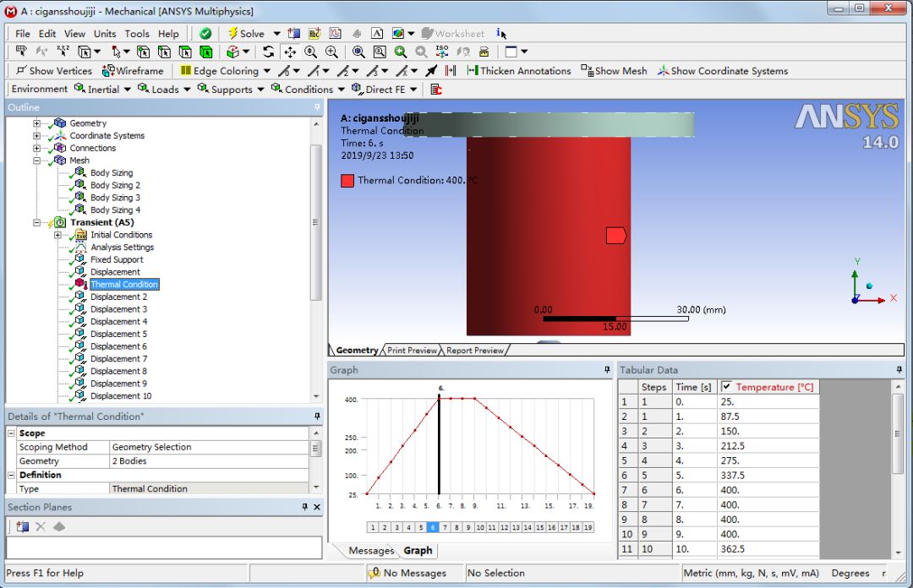
Task: Open the Tools menu
Action: (137, 34)
